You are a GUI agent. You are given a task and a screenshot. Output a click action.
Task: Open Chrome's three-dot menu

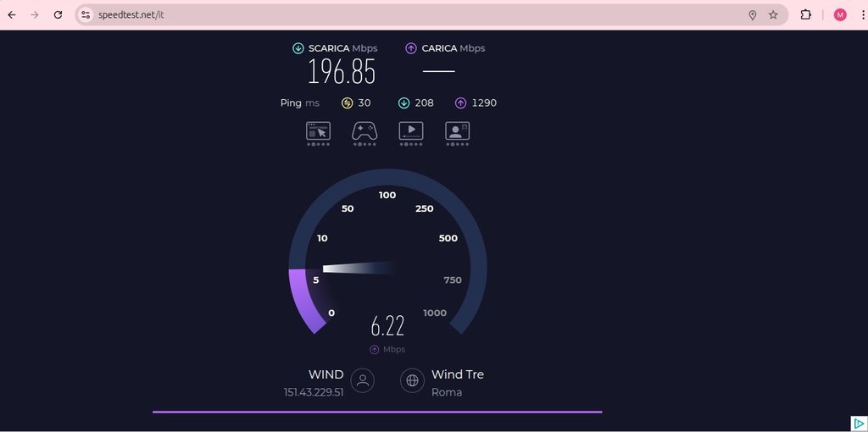pos(863,15)
